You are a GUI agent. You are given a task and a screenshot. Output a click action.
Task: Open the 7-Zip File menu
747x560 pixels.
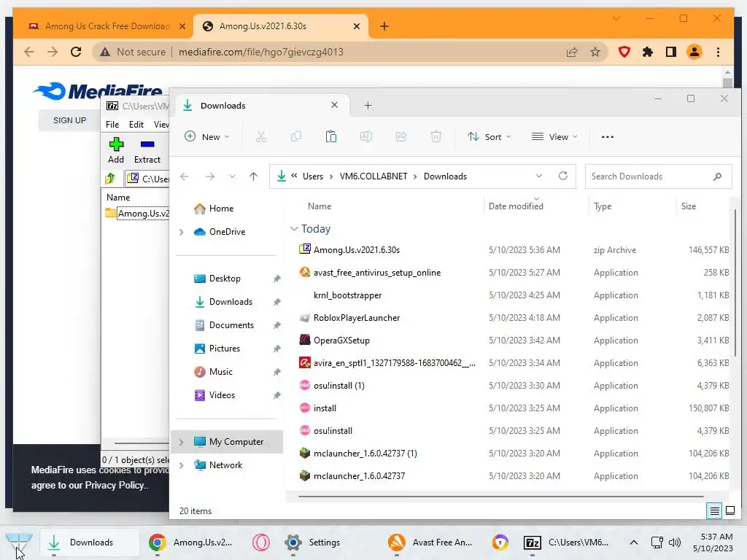click(112, 124)
